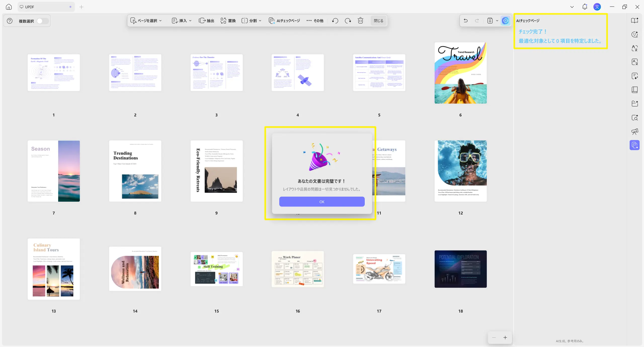
Task: Open the 挿入 dropdown menu
Action: tap(182, 21)
